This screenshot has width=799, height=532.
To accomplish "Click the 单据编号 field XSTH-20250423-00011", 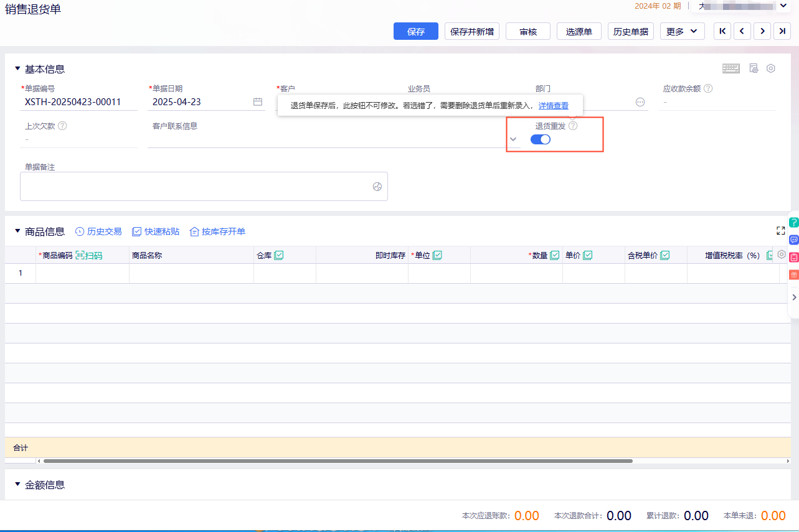I will pyautogui.click(x=79, y=102).
